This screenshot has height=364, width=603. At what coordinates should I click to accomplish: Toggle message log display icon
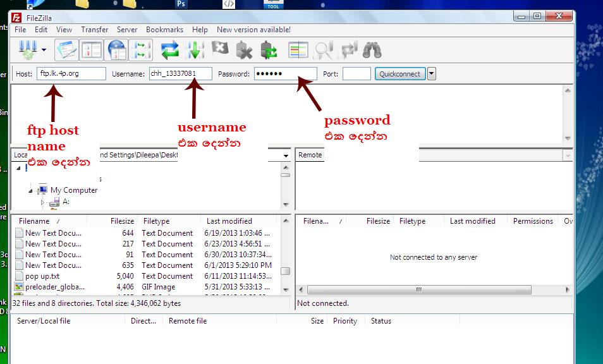(66, 50)
